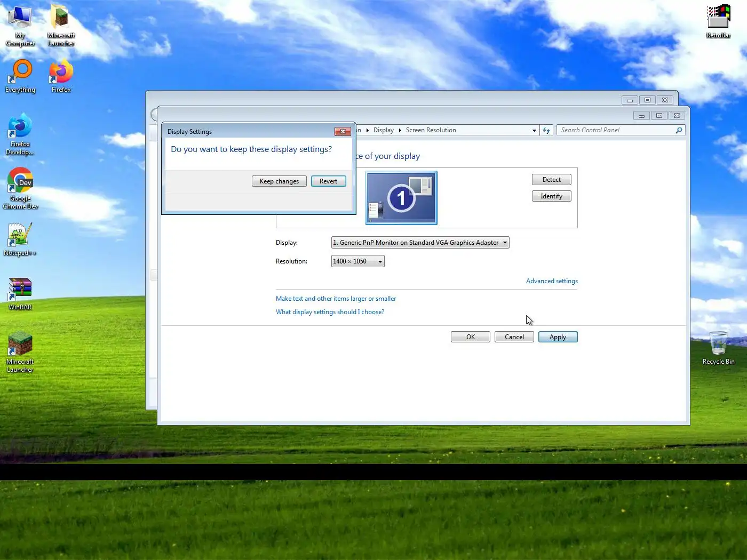The width and height of the screenshot is (747, 560).
Task: Open Make text and other items larger link
Action: tap(336, 299)
